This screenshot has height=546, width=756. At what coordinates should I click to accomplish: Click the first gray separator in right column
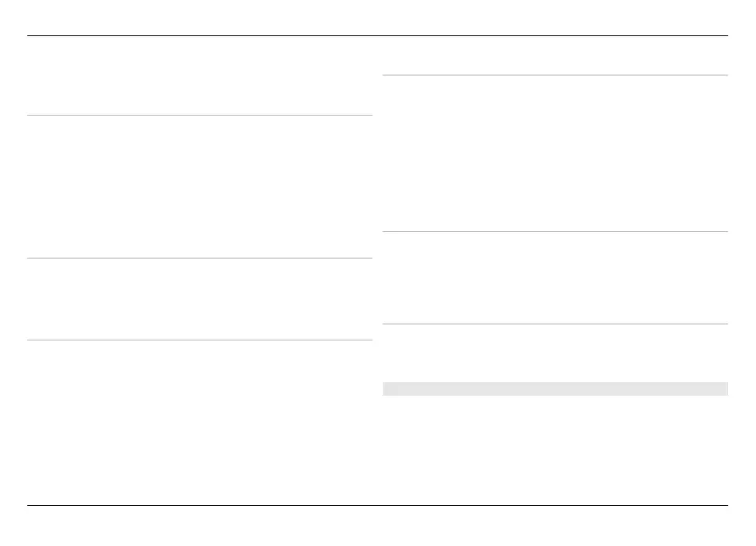[555, 75]
